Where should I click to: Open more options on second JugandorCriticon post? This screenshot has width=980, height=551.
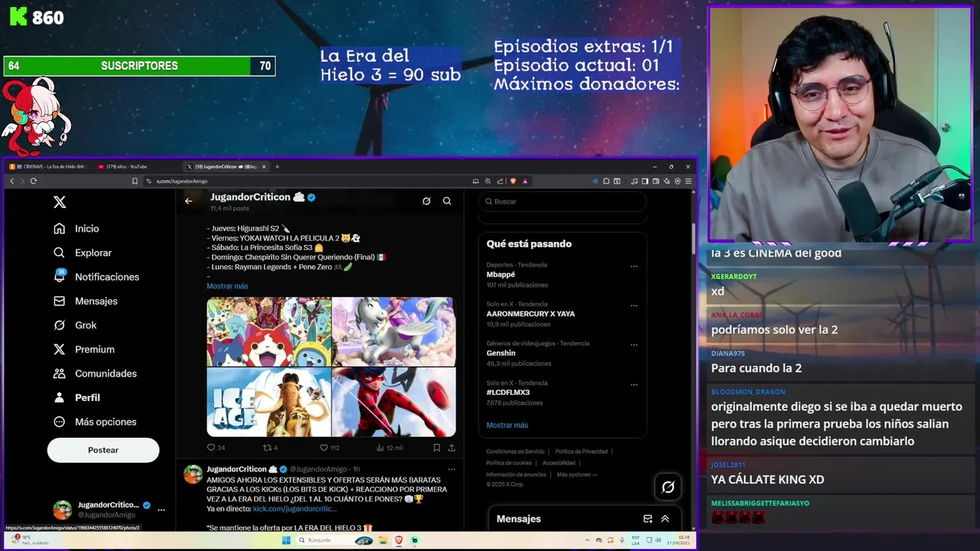(x=452, y=469)
